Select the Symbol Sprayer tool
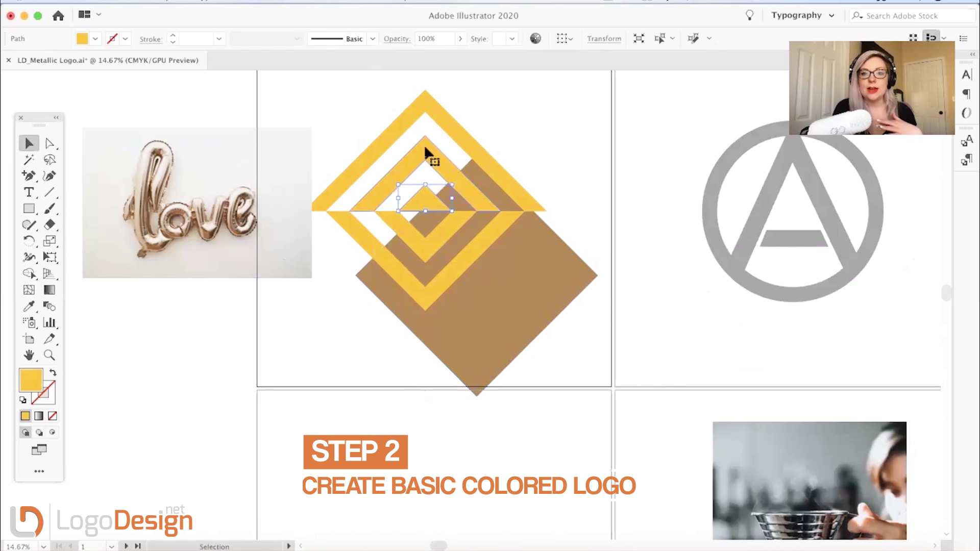 [x=29, y=323]
